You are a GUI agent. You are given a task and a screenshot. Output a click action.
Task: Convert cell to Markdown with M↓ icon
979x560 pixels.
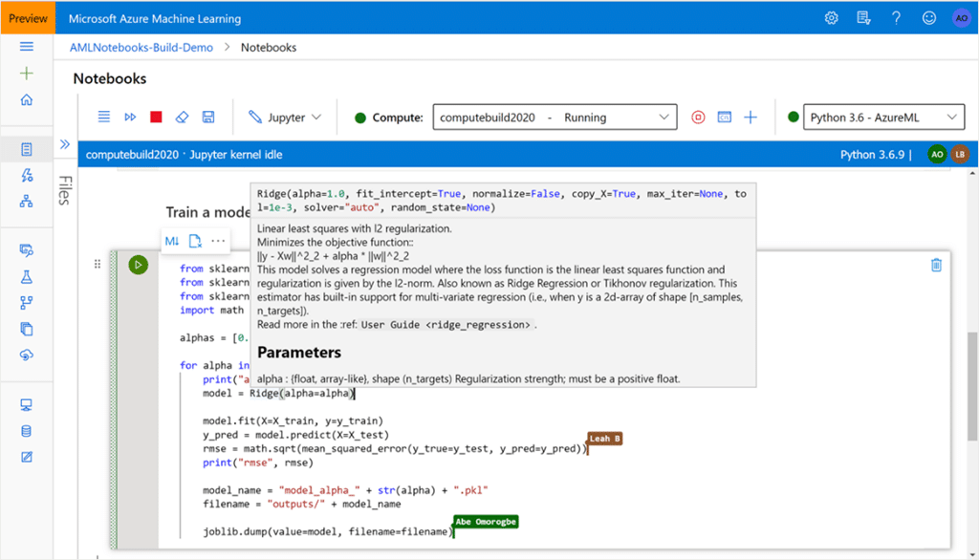tap(172, 241)
